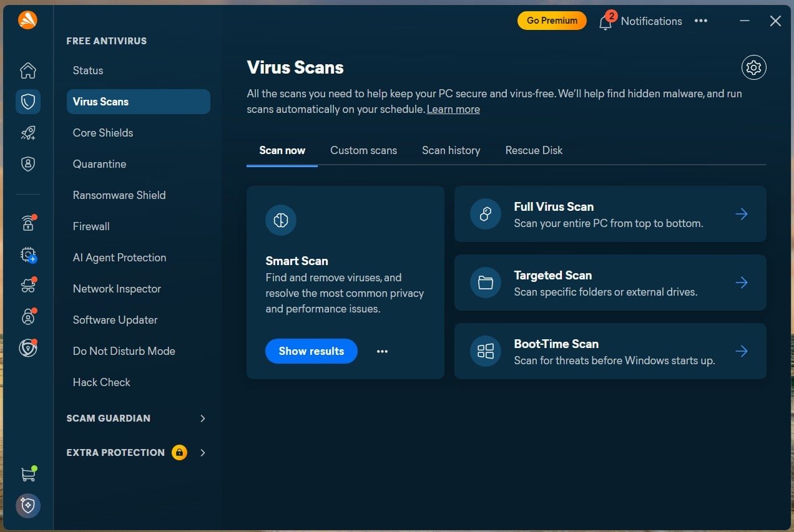The height and width of the screenshot is (532, 794).
Task: Open the person-shield Privacy sidebar icon
Action: 28,164
